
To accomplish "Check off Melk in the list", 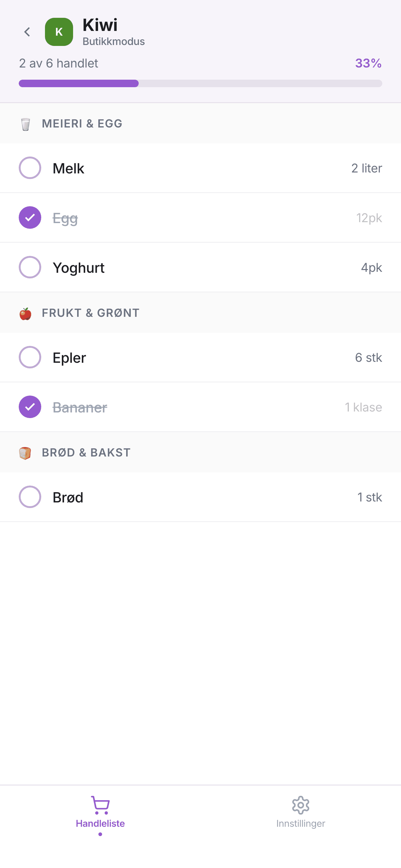I will coord(30,168).
